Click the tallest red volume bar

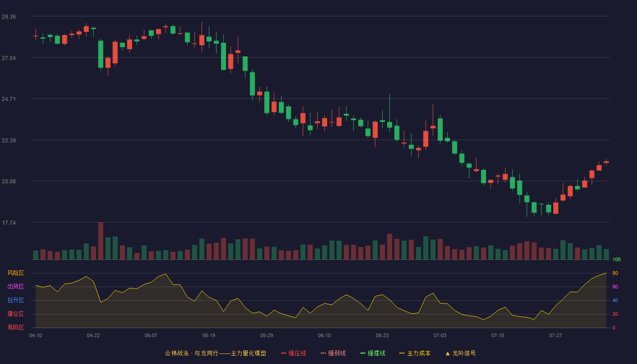point(101,241)
